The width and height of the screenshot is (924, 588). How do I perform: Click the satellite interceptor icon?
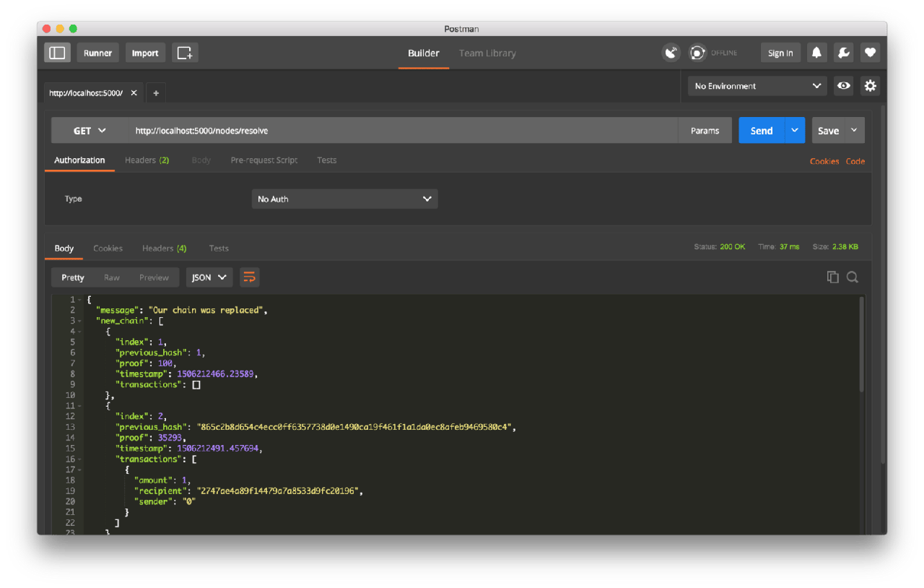[671, 53]
